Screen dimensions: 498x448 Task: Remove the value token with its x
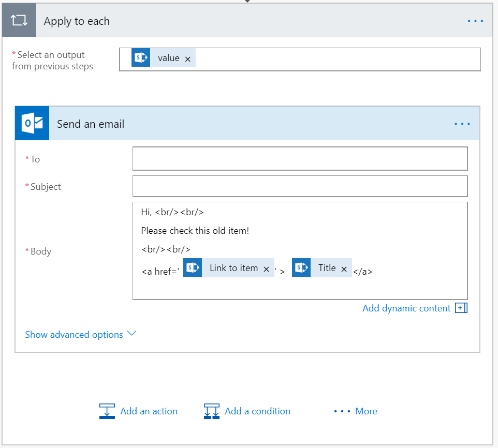tap(187, 58)
